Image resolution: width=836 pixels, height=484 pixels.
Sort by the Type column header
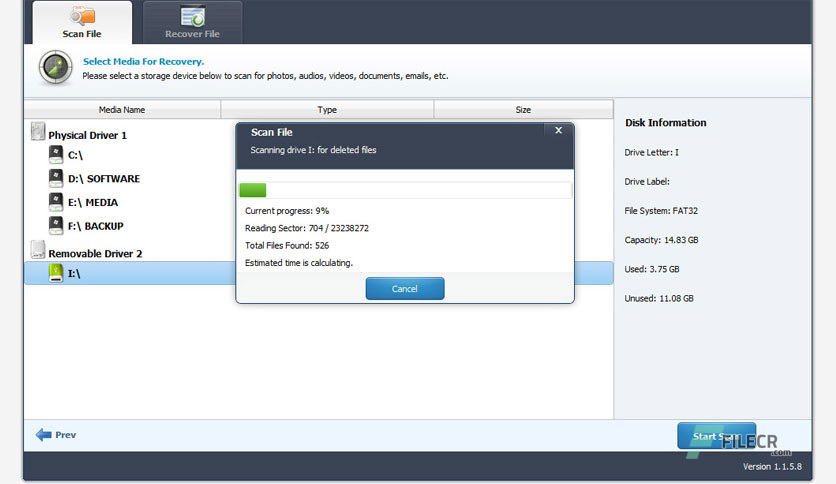(x=327, y=109)
